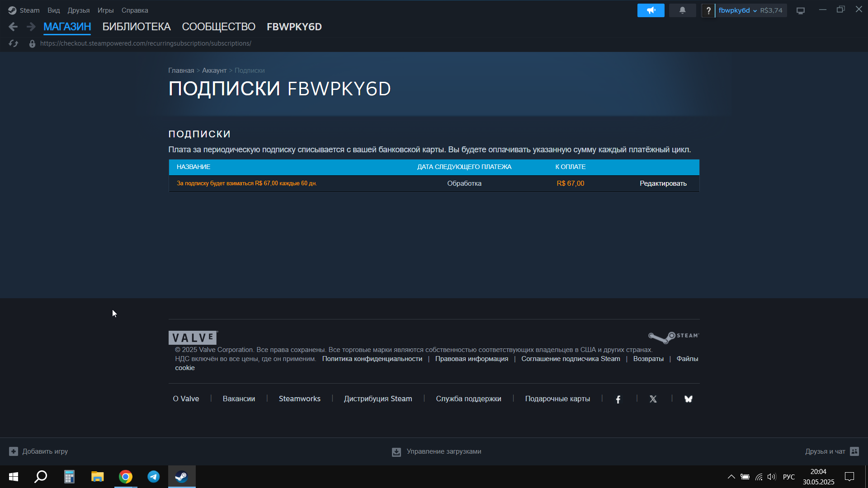
Task: Open Steam's Facebook page icon
Action: pyautogui.click(x=618, y=399)
